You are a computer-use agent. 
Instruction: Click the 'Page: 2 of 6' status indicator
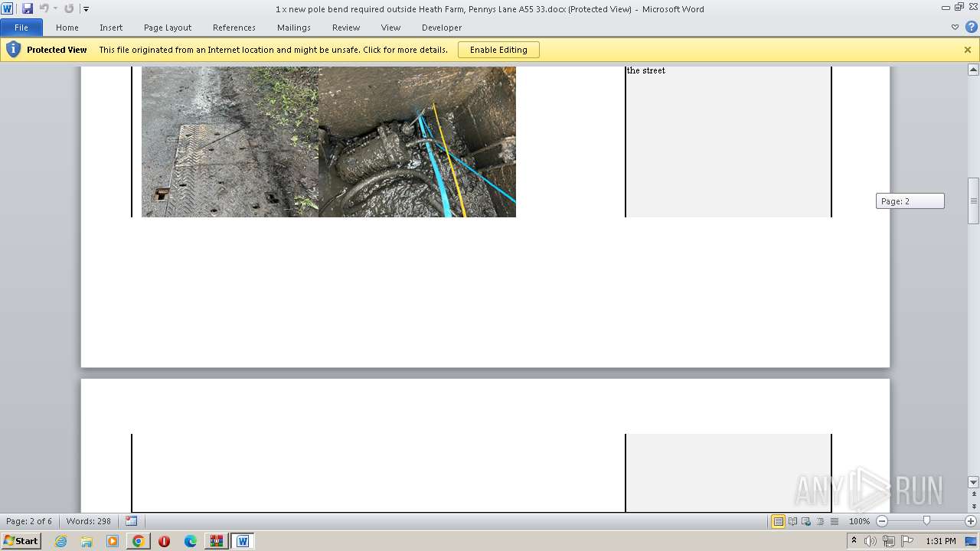(x=29, y=521)
